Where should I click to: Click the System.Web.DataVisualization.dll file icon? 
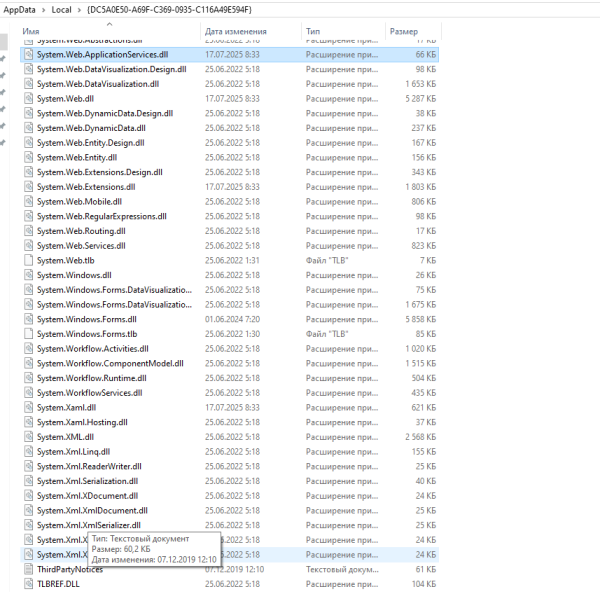pos(28,84)
